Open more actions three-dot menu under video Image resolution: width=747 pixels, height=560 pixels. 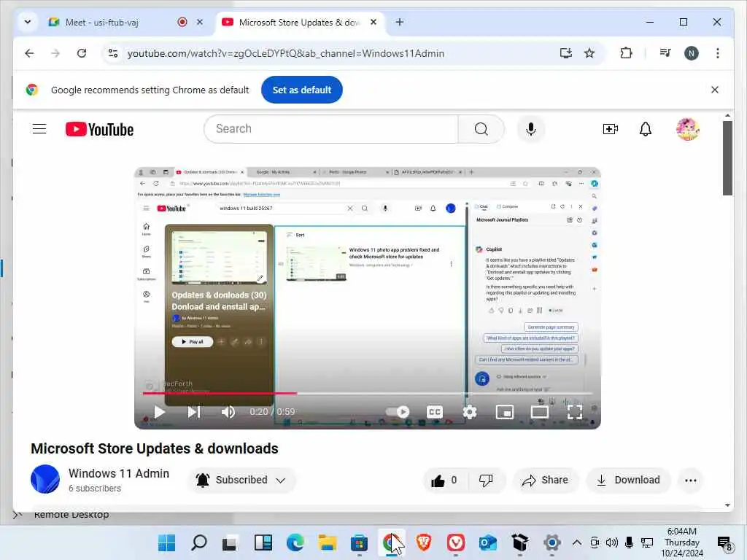coord(690,480)
